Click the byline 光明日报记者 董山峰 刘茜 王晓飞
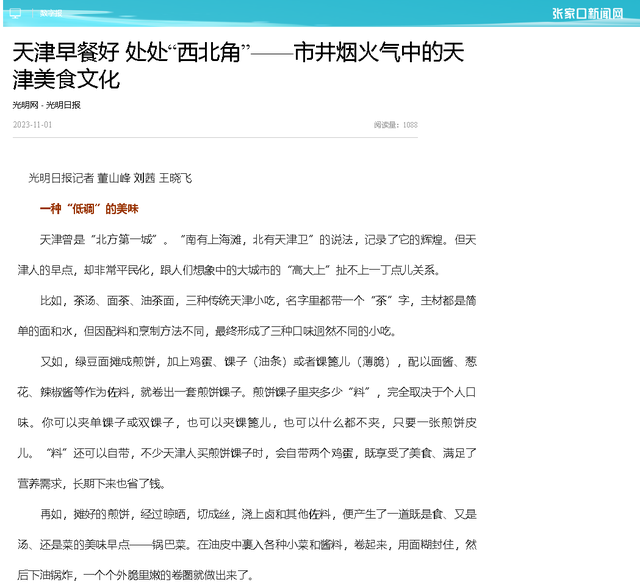 [110, 178]
